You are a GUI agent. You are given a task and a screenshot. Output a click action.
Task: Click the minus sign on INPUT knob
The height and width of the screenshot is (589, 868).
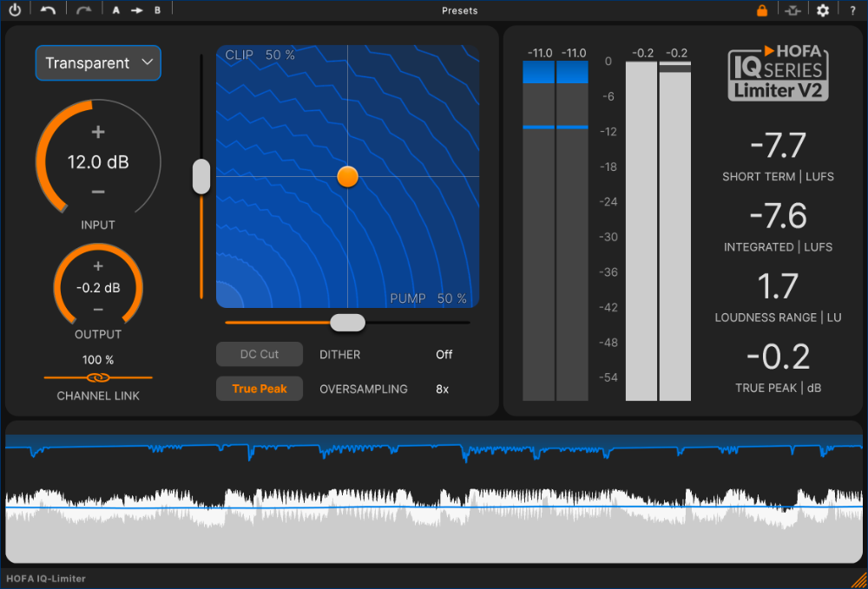click(98, 192)
